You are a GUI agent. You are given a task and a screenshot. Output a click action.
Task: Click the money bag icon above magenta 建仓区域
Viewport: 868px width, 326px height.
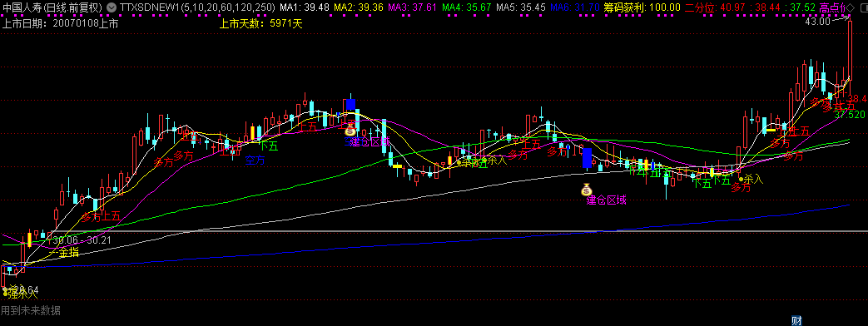click(586, 190)
